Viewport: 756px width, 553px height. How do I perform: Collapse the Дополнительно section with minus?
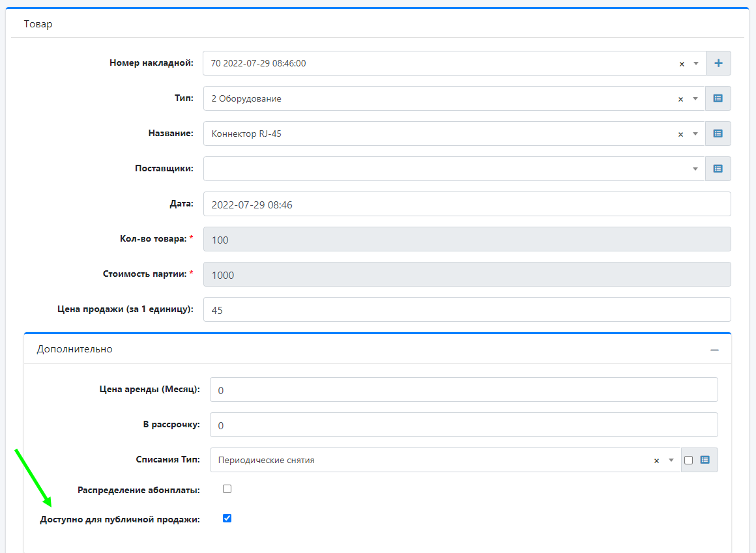click(x=714, y=350)
